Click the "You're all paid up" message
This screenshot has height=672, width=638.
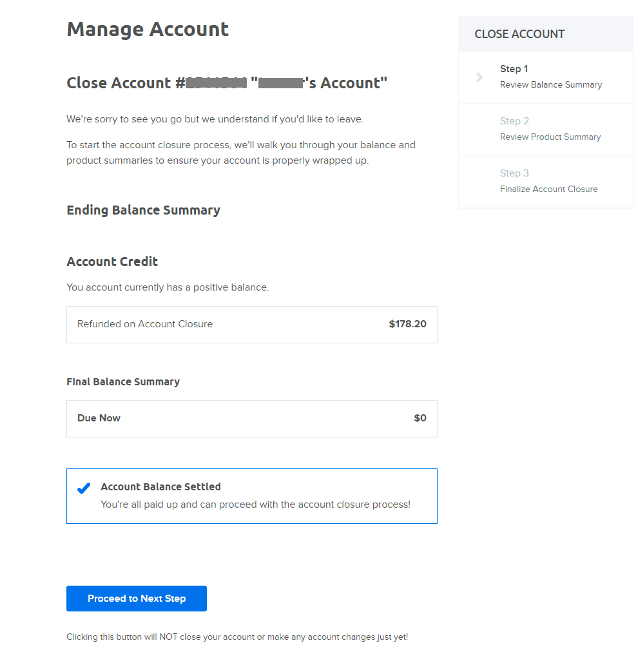(255, 504)
